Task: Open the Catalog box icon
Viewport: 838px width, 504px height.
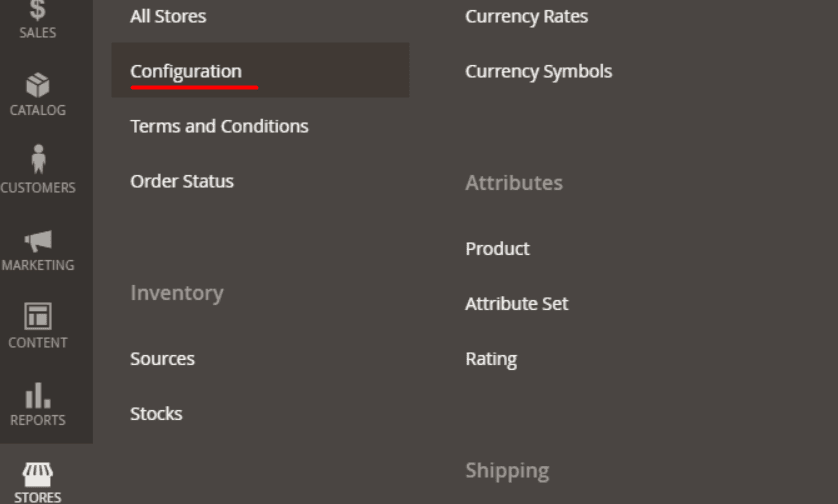Action: (37, 85)
